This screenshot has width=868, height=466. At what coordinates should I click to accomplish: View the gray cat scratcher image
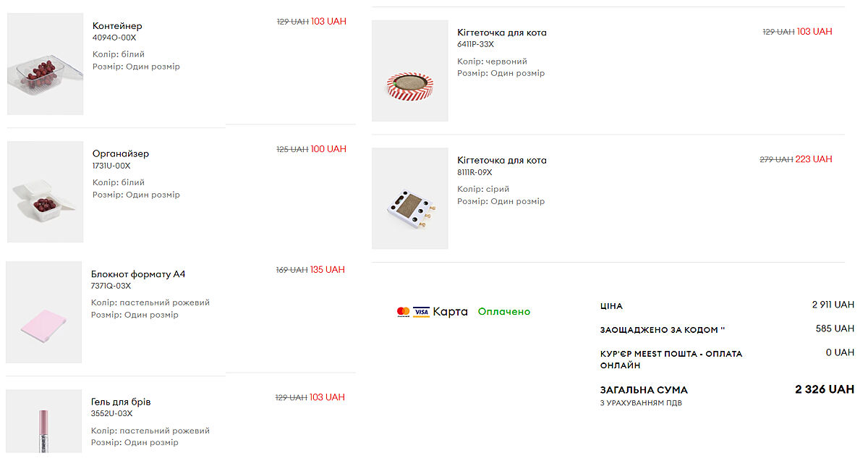click(x=409, y=198)
